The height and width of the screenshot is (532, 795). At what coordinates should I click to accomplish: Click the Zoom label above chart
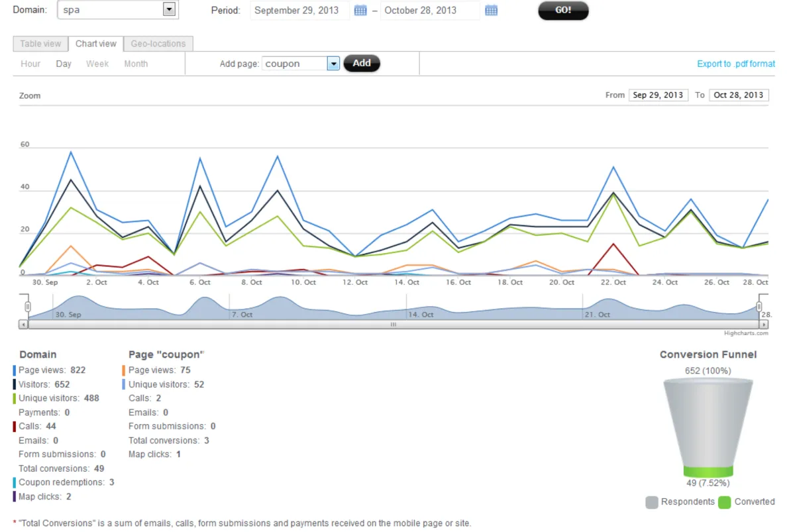[30, 95]
